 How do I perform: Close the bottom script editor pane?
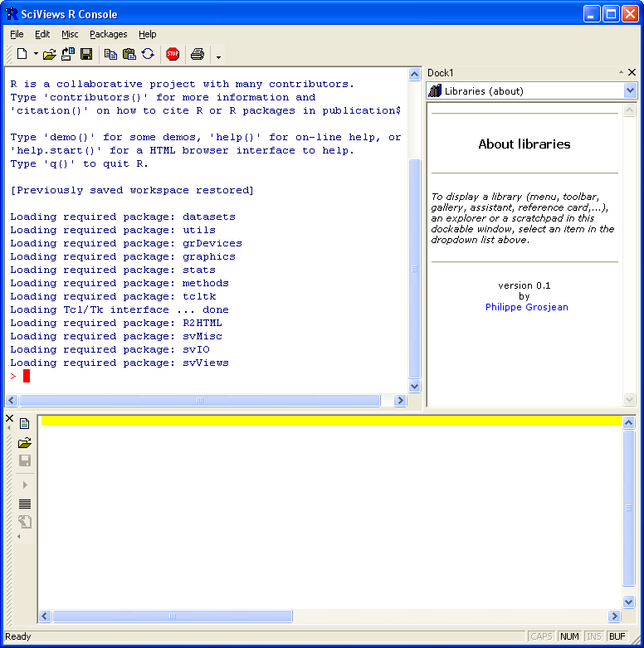coord(9,418)
